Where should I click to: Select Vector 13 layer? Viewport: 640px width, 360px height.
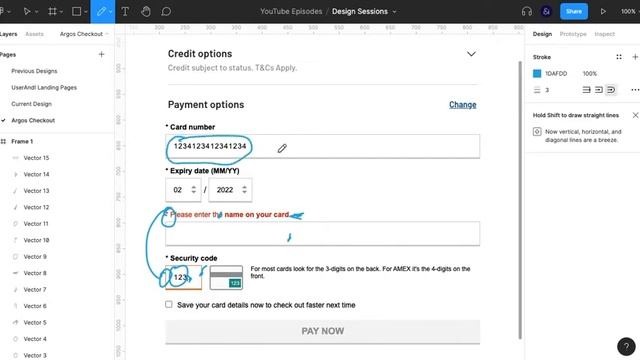point(36,191)
